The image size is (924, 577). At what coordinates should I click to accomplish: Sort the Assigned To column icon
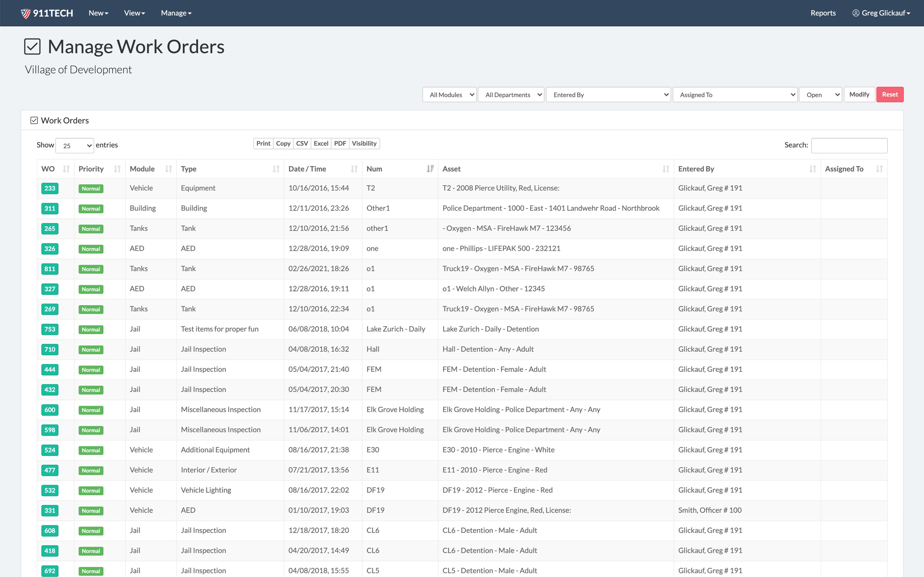pyautogui.click(x=879, y=169)
